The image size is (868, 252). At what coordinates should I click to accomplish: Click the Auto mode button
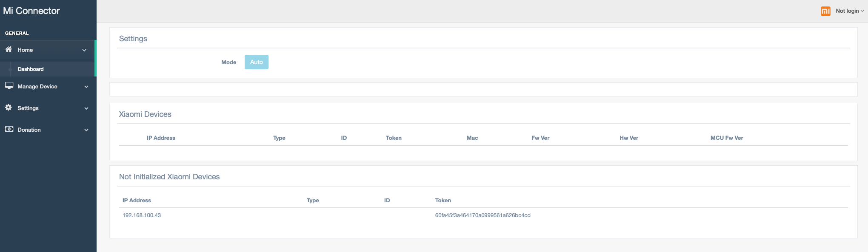tap(257, 62)
